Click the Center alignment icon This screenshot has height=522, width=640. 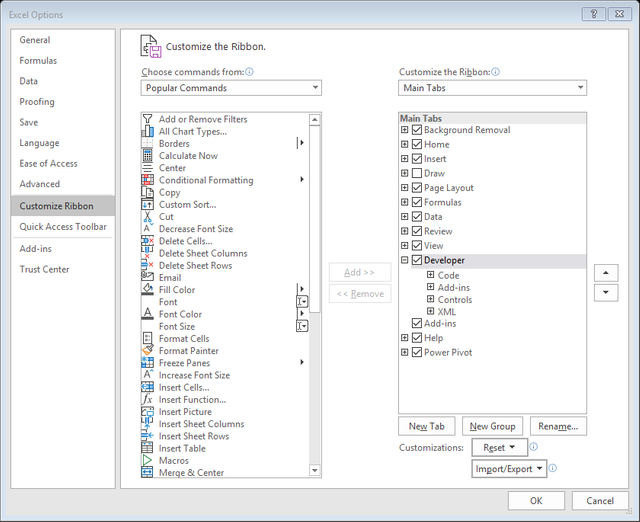pyautogui.click(x=147, y=168)
